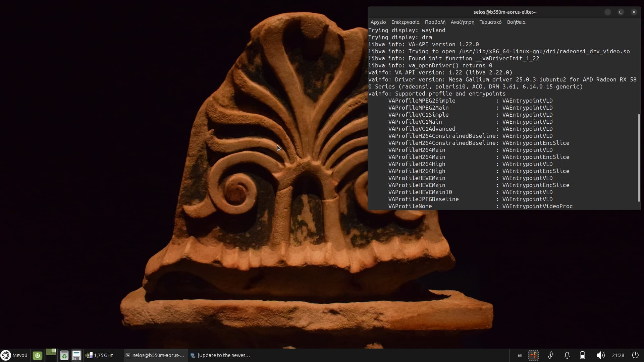
Task: Toggle keyboard layout indicator 'en'
Action: tap(520, 355)
